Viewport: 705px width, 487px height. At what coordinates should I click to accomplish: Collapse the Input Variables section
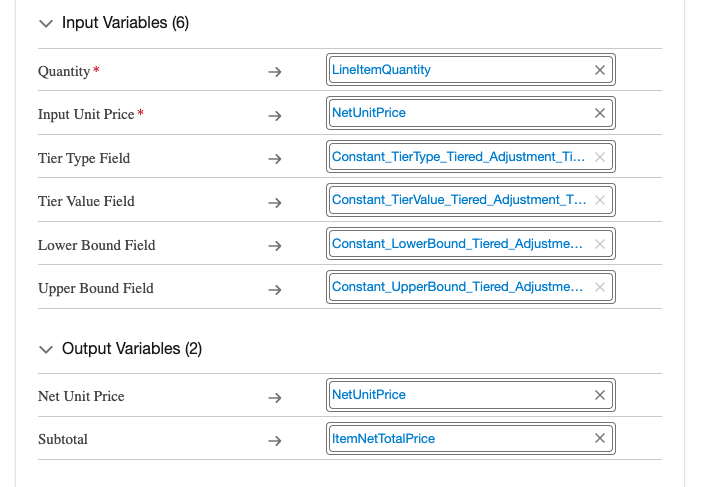coord(45,23)
